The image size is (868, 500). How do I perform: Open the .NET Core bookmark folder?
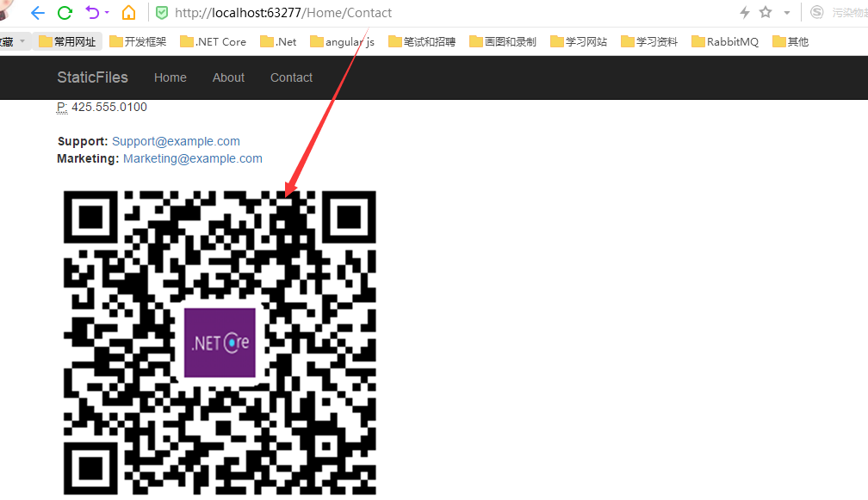coord(214,41)
